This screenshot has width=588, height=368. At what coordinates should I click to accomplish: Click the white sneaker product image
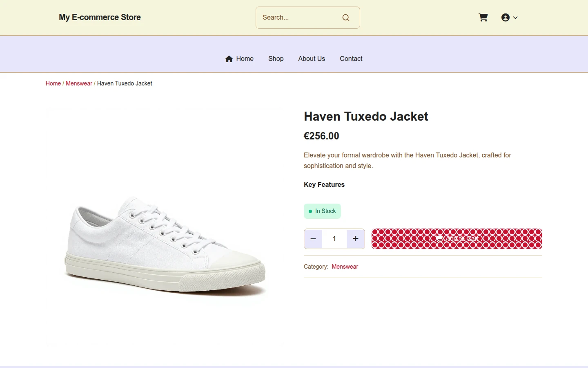(x=165, y=227)
